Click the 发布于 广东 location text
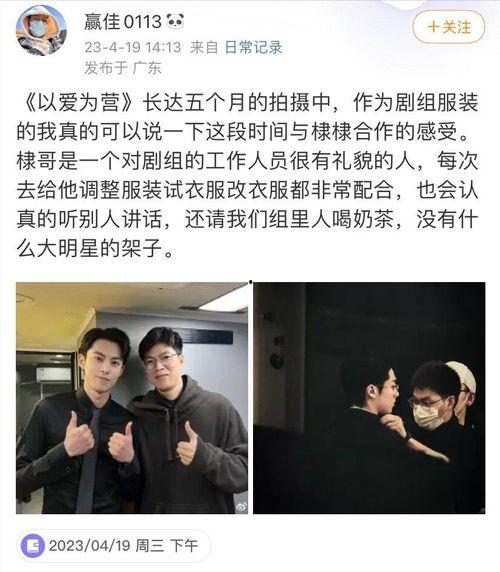 click(x=123, y=68)
